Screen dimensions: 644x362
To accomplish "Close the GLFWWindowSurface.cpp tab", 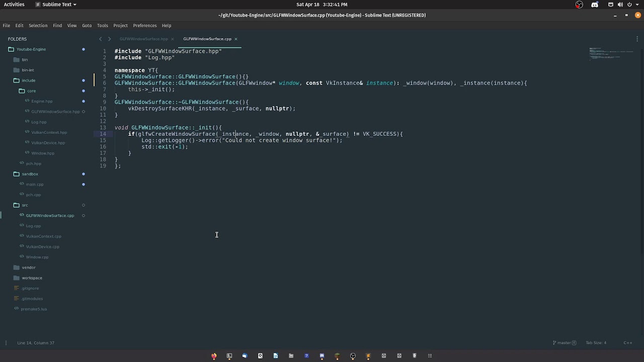I will [235, 39].
